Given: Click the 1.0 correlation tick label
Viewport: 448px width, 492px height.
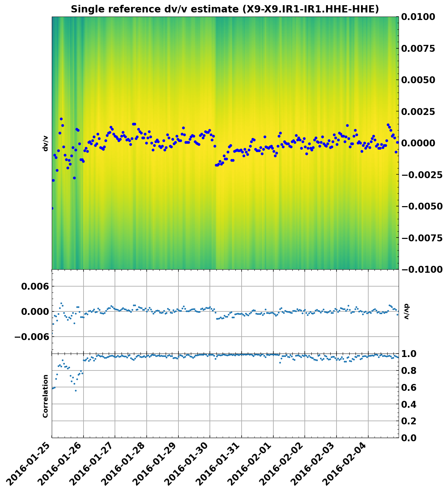Looking at the screenshot, I should pos(408,354).
